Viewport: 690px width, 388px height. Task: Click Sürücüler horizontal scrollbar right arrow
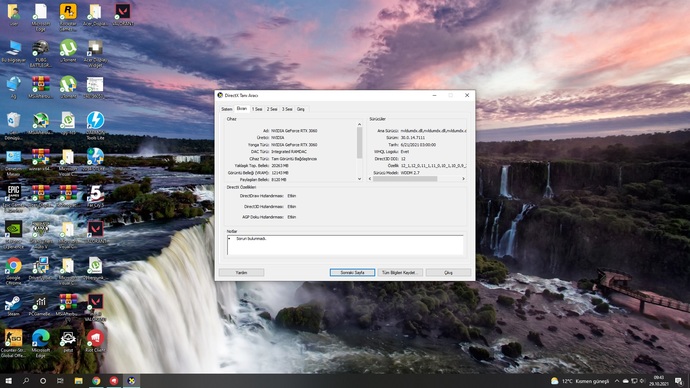point(463,179)
